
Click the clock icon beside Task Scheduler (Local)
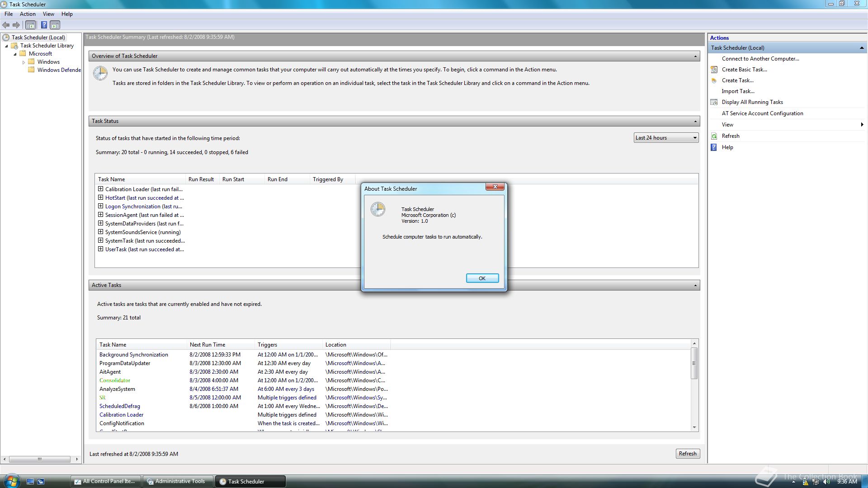[6, 38]
